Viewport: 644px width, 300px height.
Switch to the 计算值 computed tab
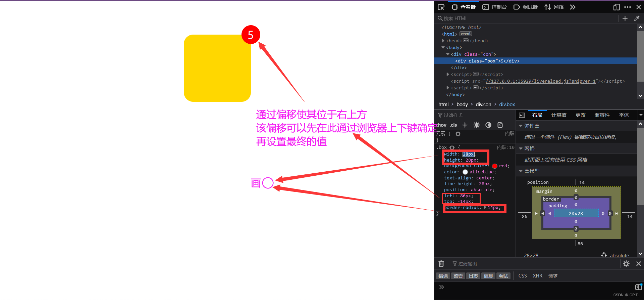point(559,115)
